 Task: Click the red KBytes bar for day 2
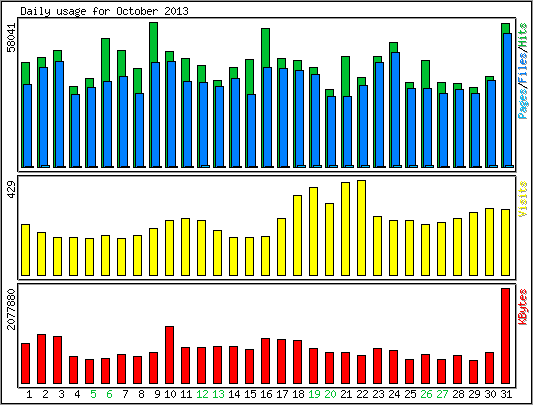(x=41, y=359)
